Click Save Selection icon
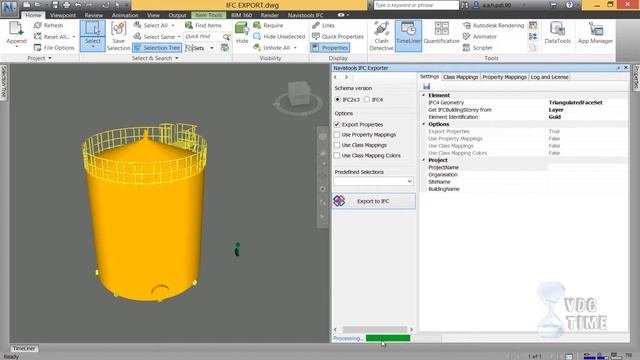640x360 pixels. click(118, 29)
